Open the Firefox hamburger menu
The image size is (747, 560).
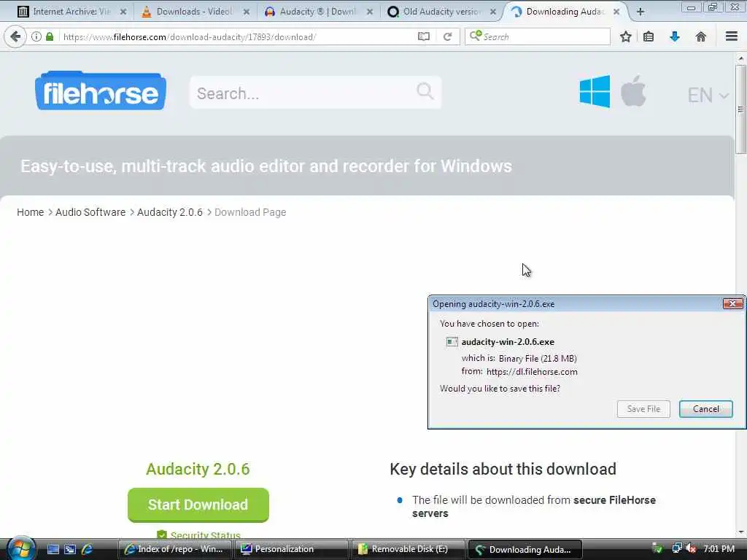731,36
